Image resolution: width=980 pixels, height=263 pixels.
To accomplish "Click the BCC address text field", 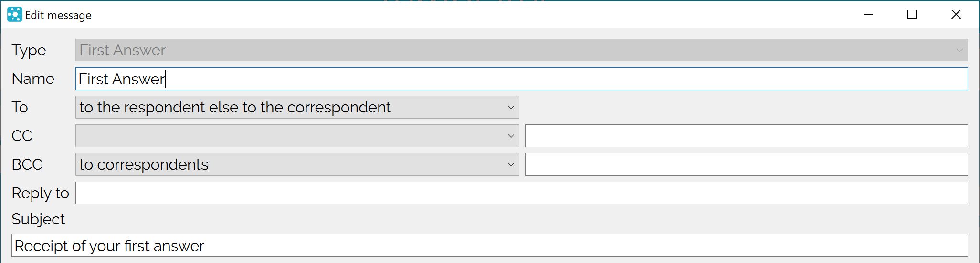I will tap(747, 164).
